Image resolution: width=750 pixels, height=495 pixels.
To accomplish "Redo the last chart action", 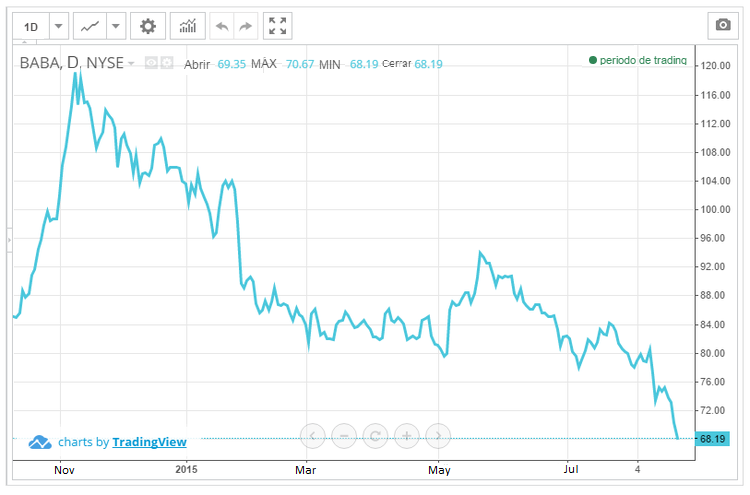I will (244, 26).
